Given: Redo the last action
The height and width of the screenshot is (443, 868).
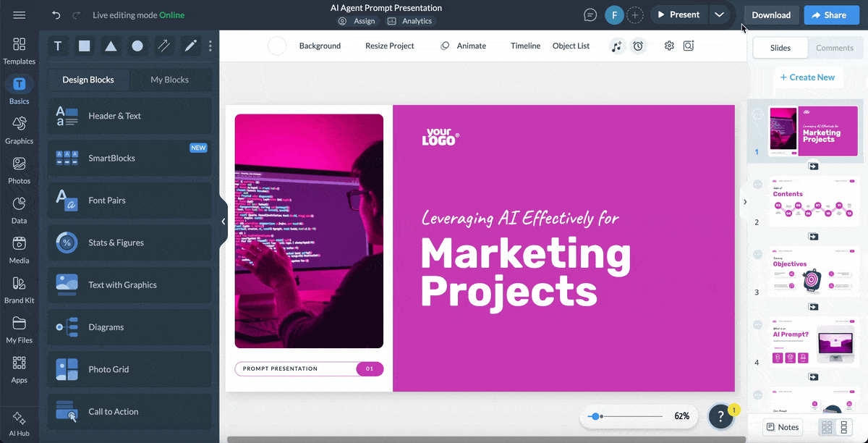Looking at the screenshot, I should [77, 15].
